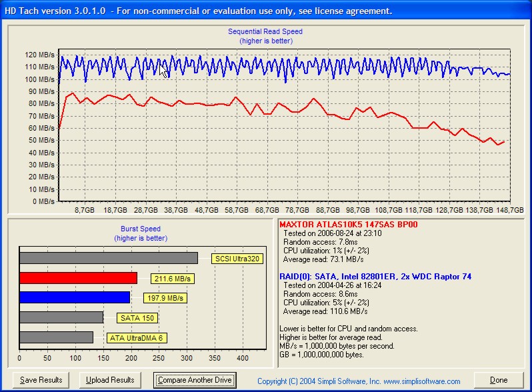Click 'Lower is better for CPU' note
Screen dimensions: 532x392
[349, 329]
